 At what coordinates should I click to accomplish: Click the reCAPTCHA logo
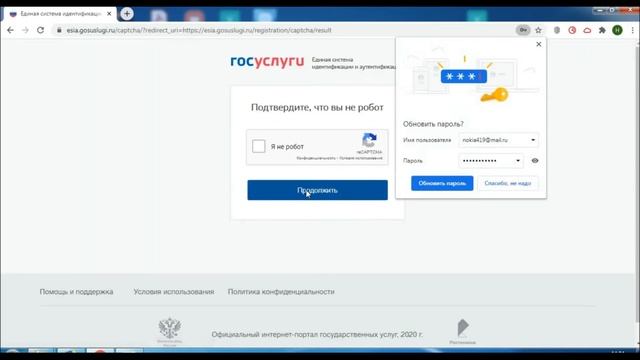pos(369,140)
